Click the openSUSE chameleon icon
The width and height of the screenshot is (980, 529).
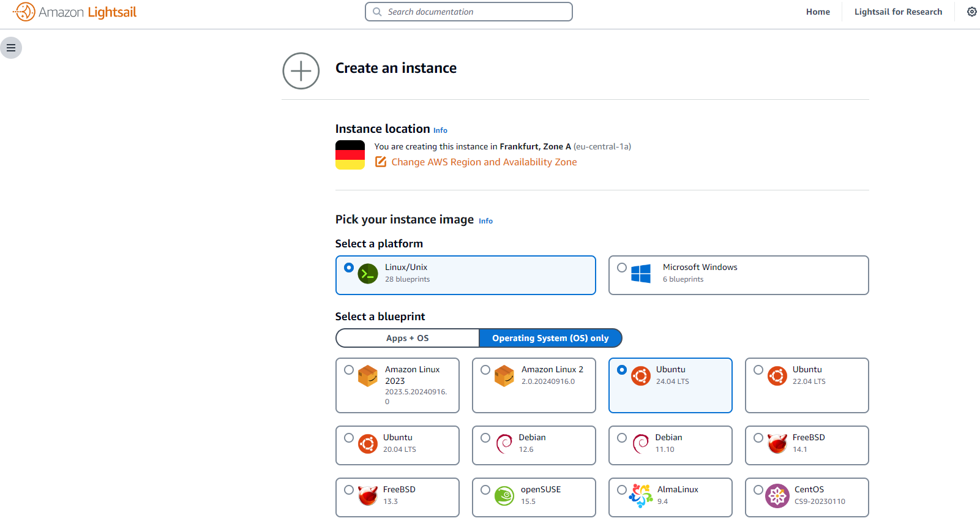[504, 496]
